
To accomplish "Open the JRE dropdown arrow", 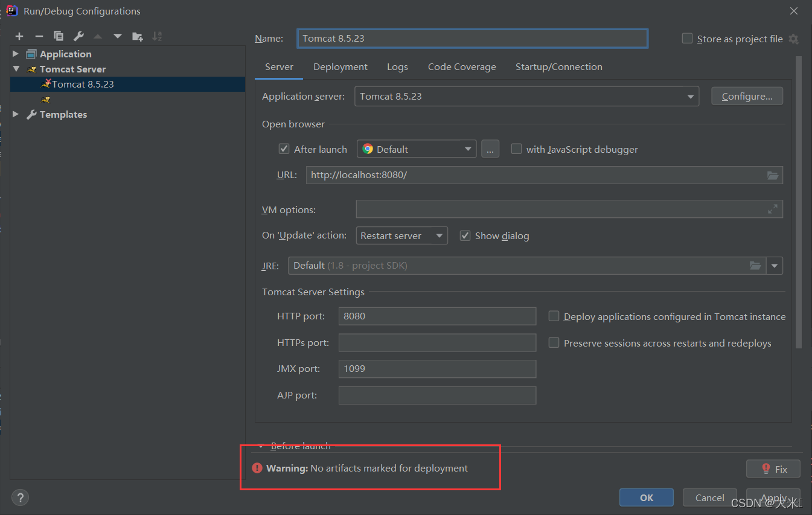I will click(x=775, y=266).
